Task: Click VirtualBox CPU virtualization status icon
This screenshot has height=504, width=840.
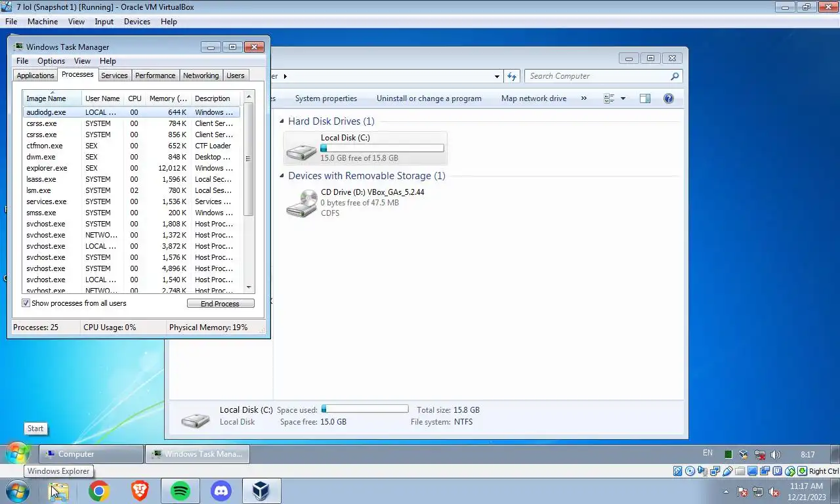Action: click(x=778, y=471)
